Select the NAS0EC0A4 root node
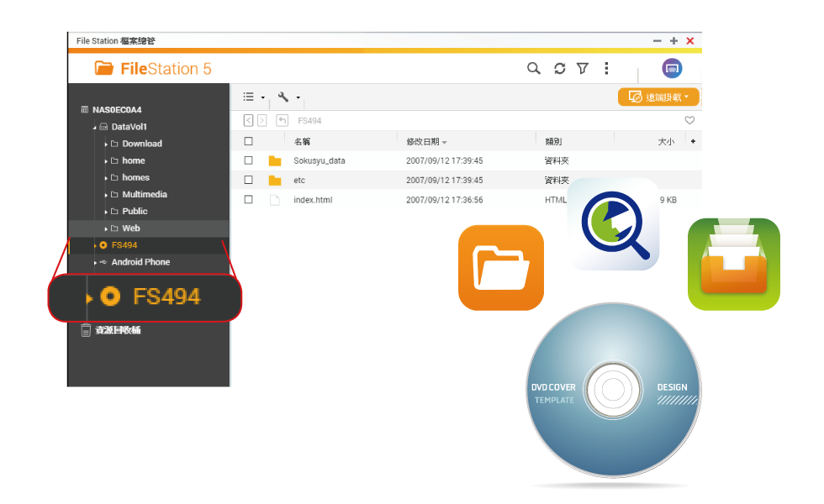Image resolution: width=824 pixels, height=504 pixels. click(117, 110)
